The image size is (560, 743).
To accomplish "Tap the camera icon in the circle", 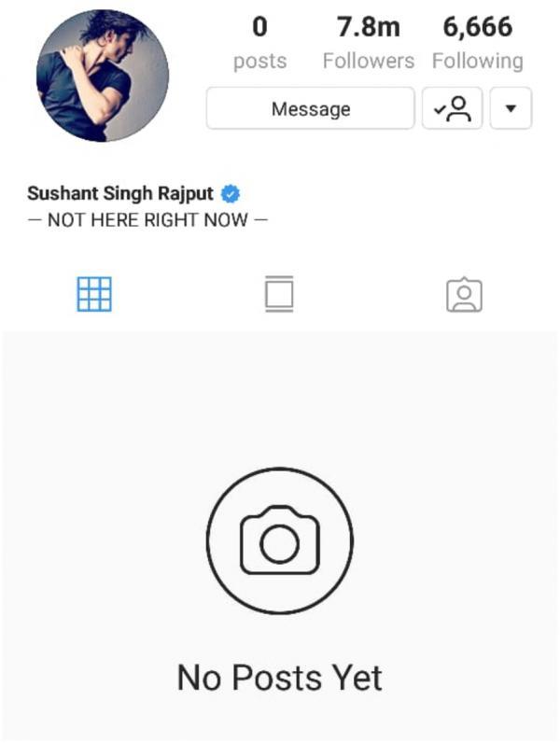I will point(279,540).
